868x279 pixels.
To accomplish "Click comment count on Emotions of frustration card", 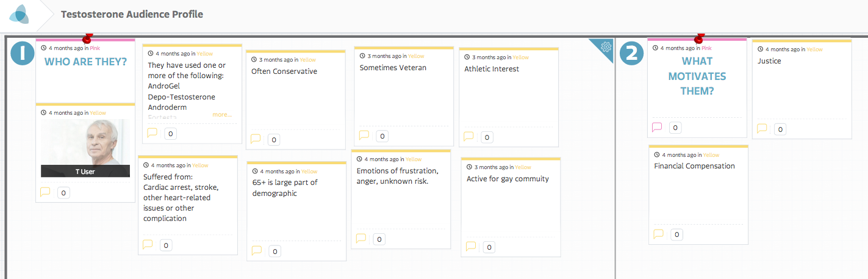I will coord(379,239).
